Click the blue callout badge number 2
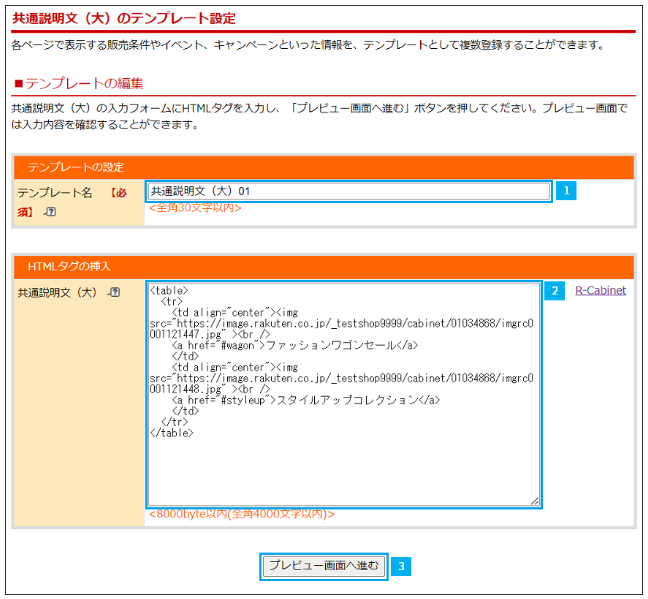 pyautogui.click(x=554, y=291)
